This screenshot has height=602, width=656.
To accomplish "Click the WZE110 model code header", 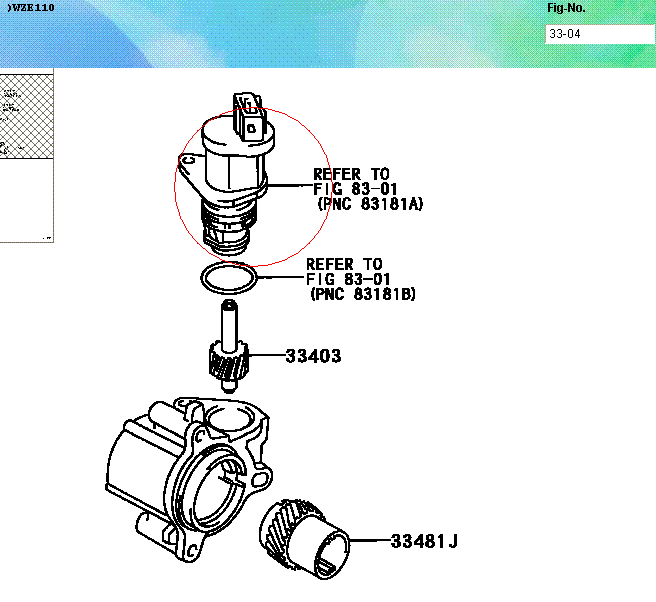I will click(33, 7).
